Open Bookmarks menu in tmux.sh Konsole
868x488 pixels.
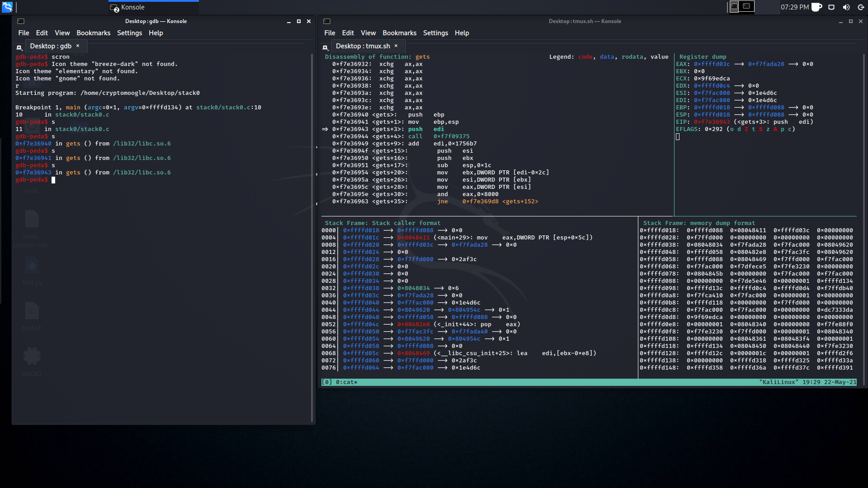[400, 33]
